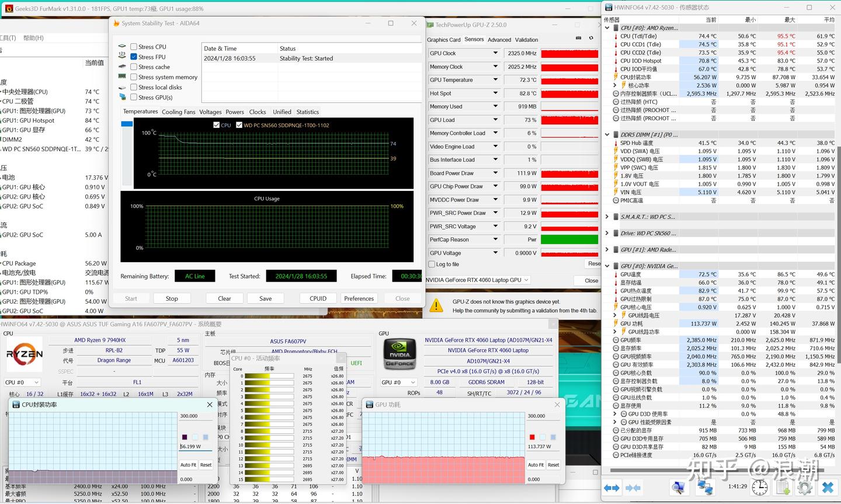Enable the Stress CPU checkbox
The height and width of the screenshot is (504, 841).
(134, 47)
